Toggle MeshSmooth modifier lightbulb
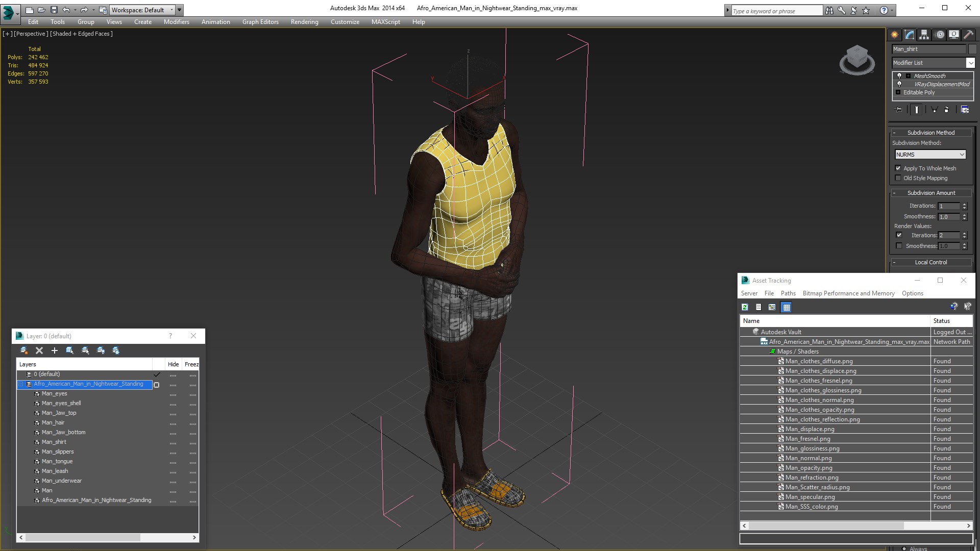This screenshot has height=551, width=980. click(899, 76)
